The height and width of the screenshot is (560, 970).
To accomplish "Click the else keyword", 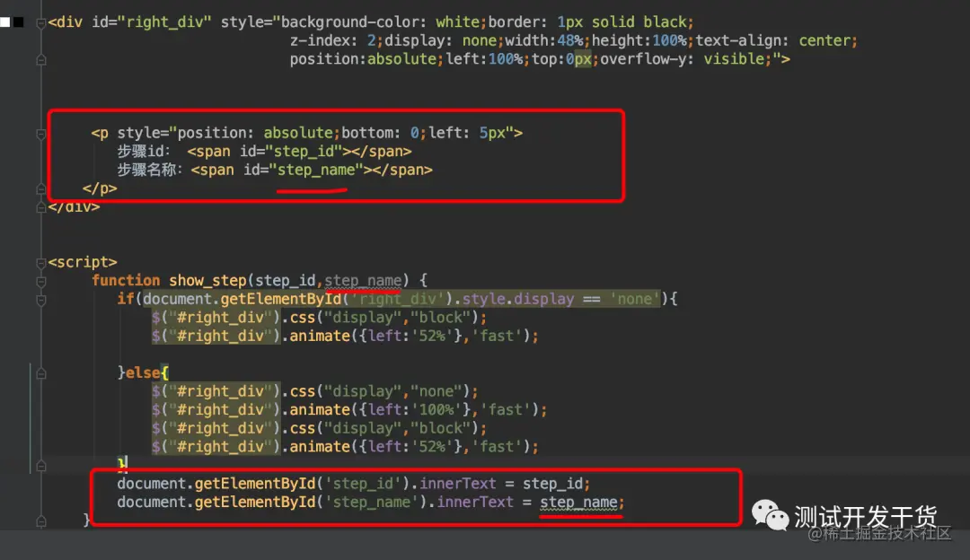I will tap(143, 372).
